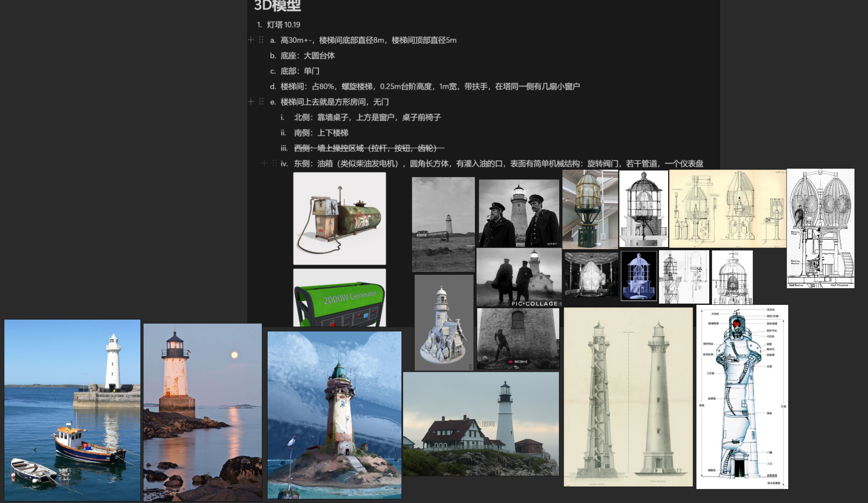The image size is (868, 503).
Task: Select the blue wireframe lantern room image
Action: (x=639, y=276)
